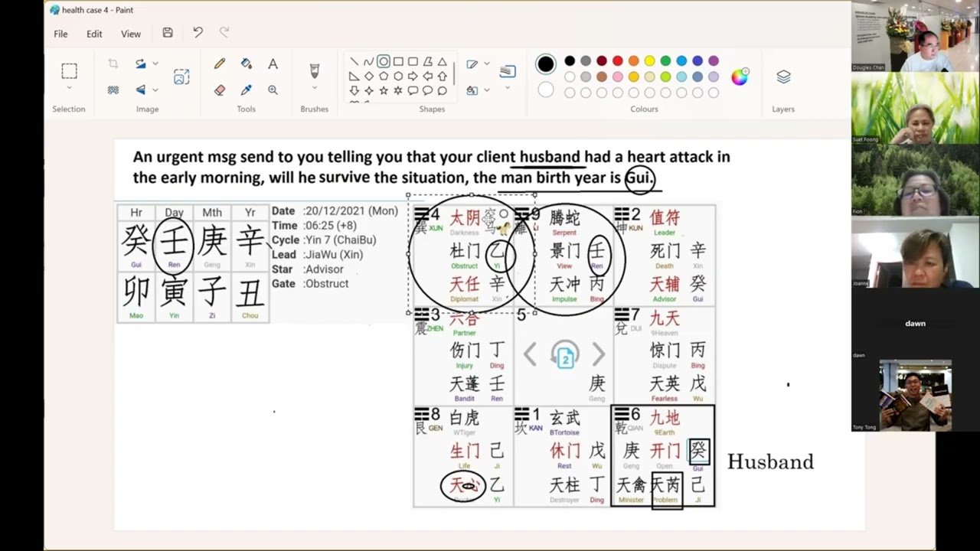The image size is (980, 551).
Task: Choose the Rounded rectangle shape
Action: pos(413,62)
